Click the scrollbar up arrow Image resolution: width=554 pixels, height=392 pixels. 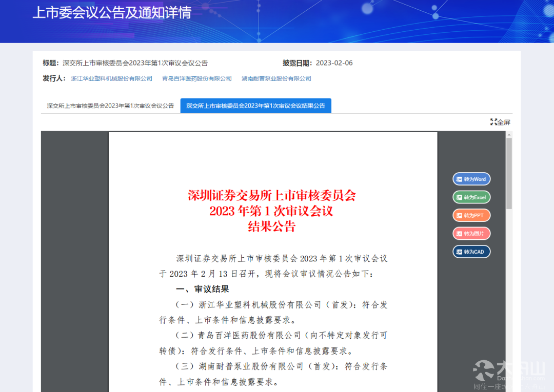(509, 134)
